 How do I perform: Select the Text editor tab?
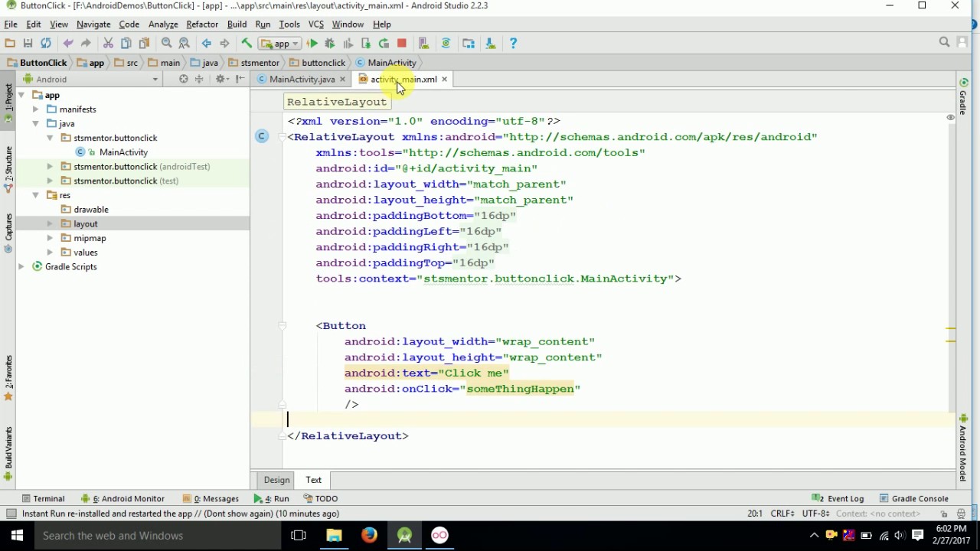click(314, 480)
